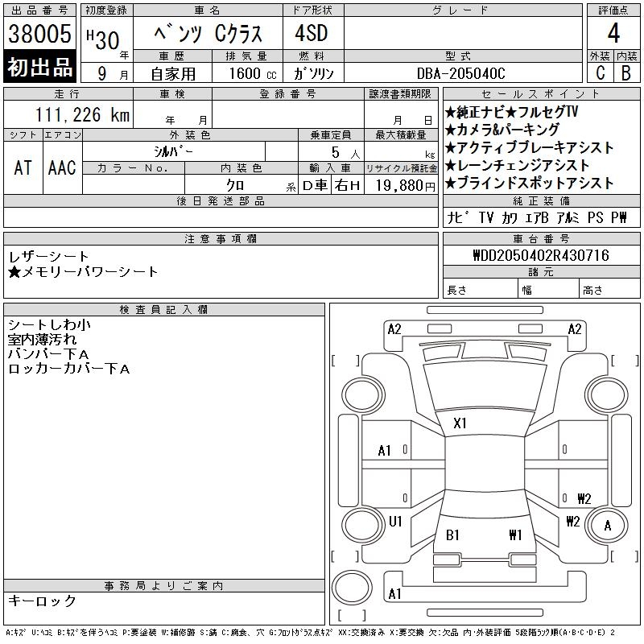644x644 pixels.
Task: Select the 高さ dimension label
Action: [592, 291]
